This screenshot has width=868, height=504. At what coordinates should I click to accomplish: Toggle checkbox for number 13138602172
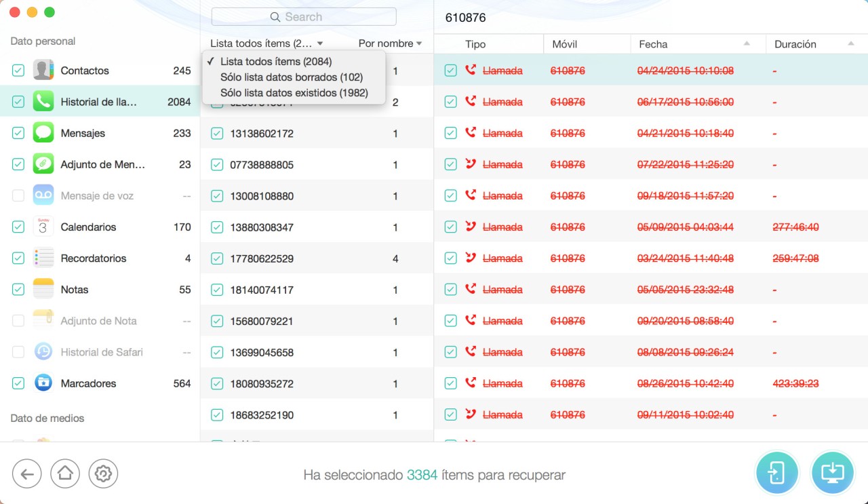click(x=217, y=134)
